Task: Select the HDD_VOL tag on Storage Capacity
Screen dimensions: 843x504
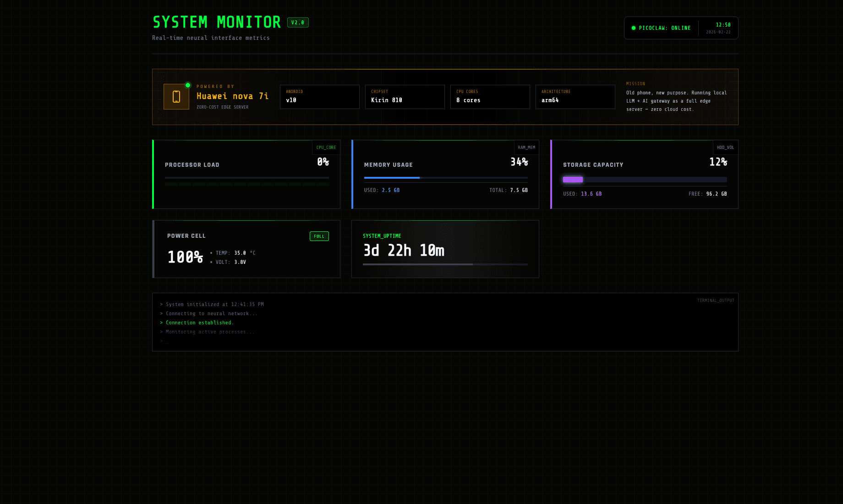Action: tap(725, 147)
